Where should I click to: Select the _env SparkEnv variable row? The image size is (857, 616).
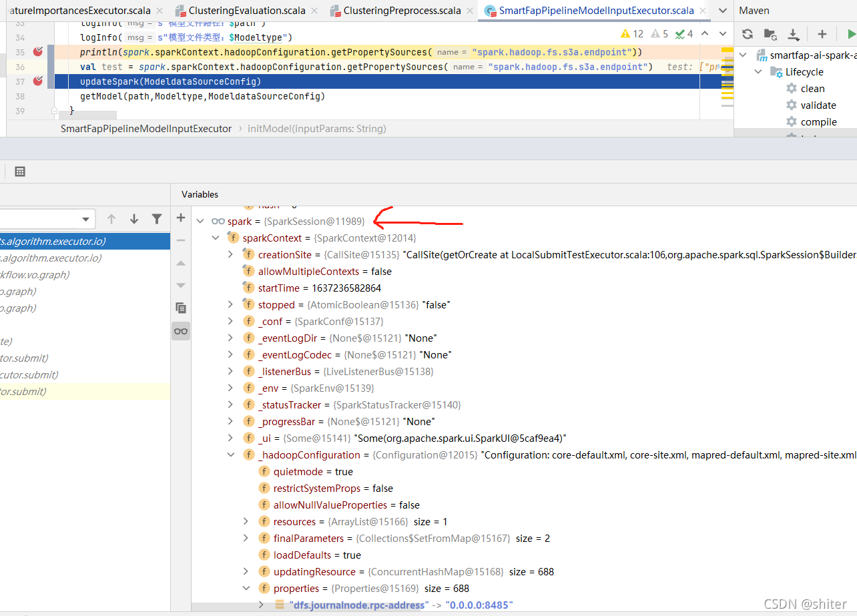pyautogui.click(x=524, y=388)
